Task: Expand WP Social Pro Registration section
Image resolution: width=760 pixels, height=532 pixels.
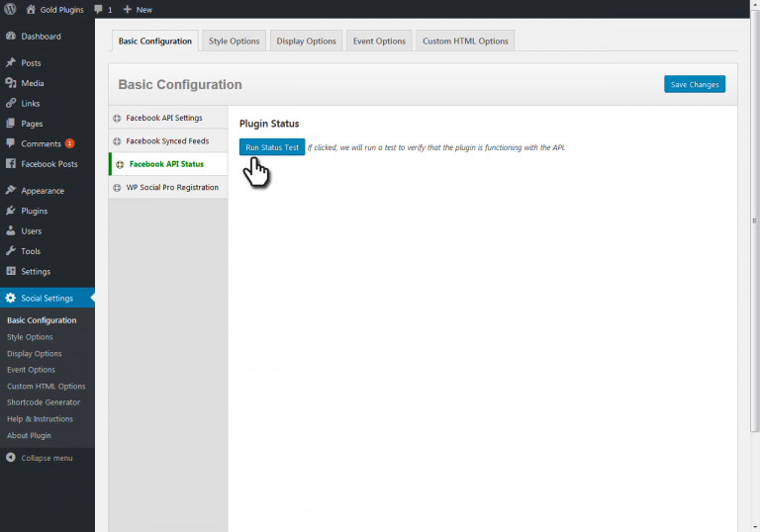Action: [x=171, y=187]
